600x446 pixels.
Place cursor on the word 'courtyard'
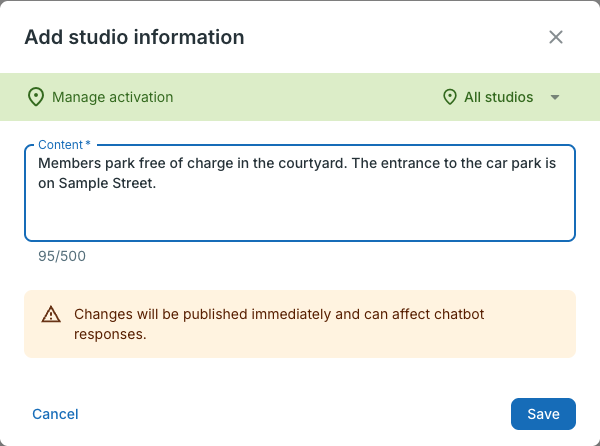tap(311, 163)
